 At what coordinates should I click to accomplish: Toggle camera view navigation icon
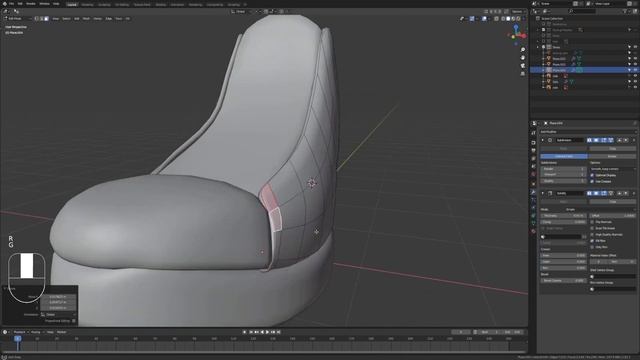pyautogui.click(x=523, y=66)
